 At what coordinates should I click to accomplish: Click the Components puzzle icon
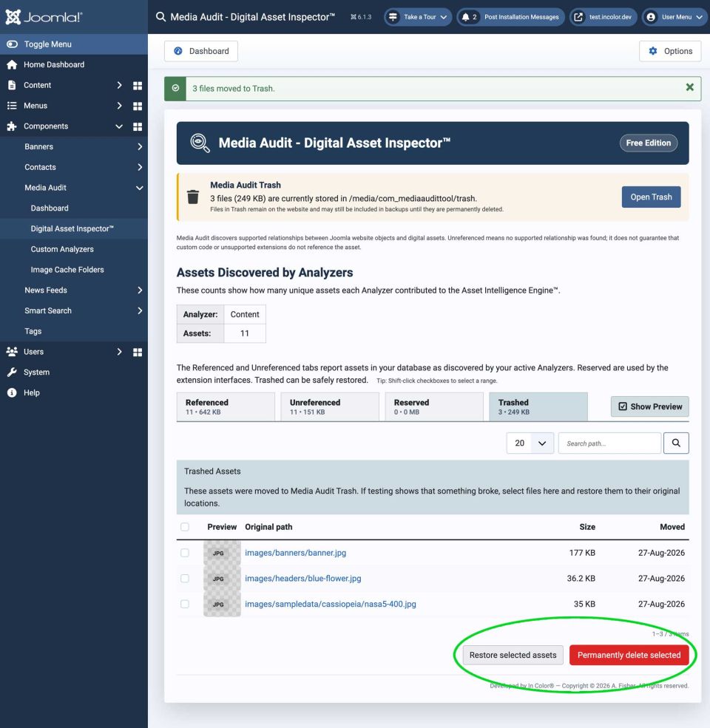(12, 126)
